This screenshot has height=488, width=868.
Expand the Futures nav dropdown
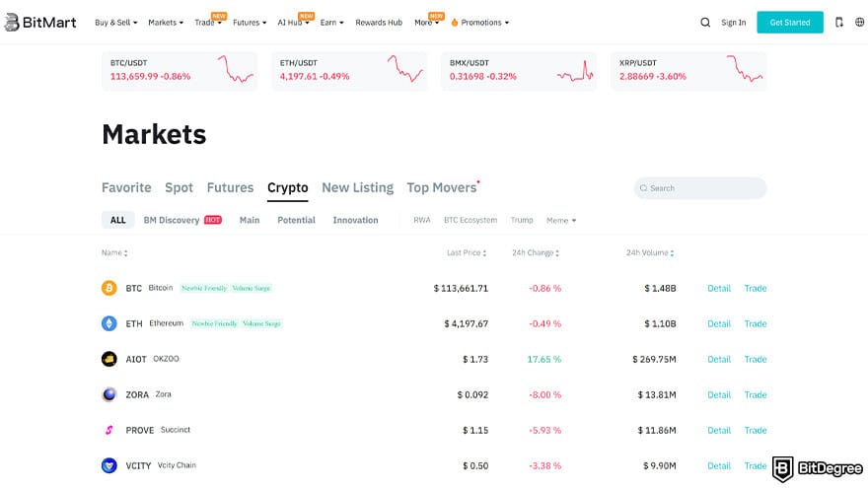point(250,23)
